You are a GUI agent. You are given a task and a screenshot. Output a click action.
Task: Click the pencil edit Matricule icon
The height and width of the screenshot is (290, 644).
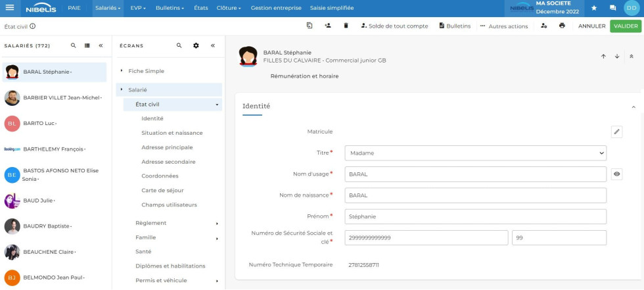616,132
